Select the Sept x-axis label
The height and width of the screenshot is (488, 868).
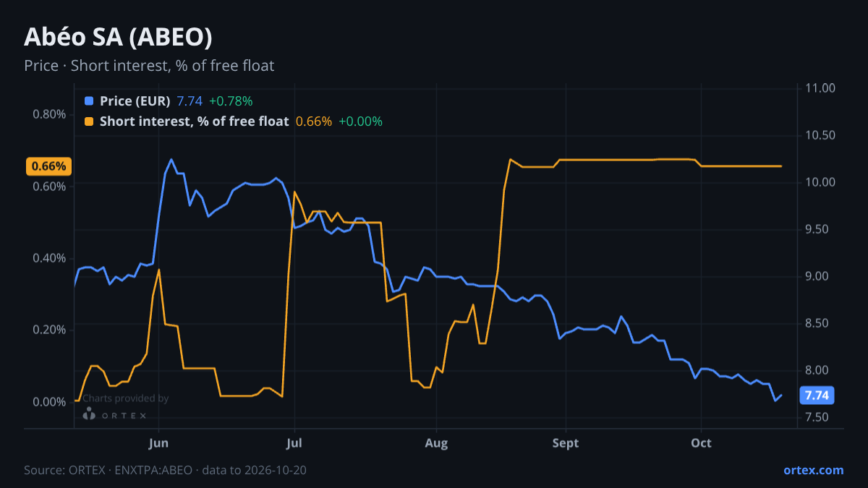(x=566, y=443)
